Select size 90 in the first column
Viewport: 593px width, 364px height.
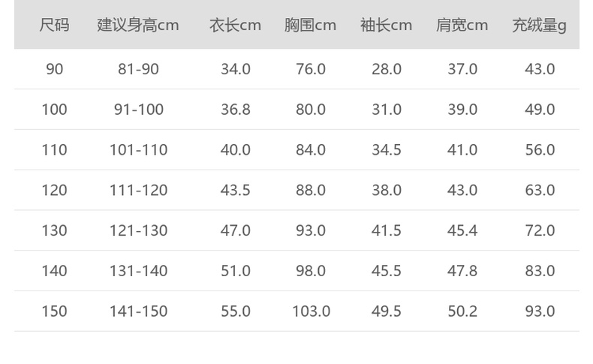click(x=54, y=69)
